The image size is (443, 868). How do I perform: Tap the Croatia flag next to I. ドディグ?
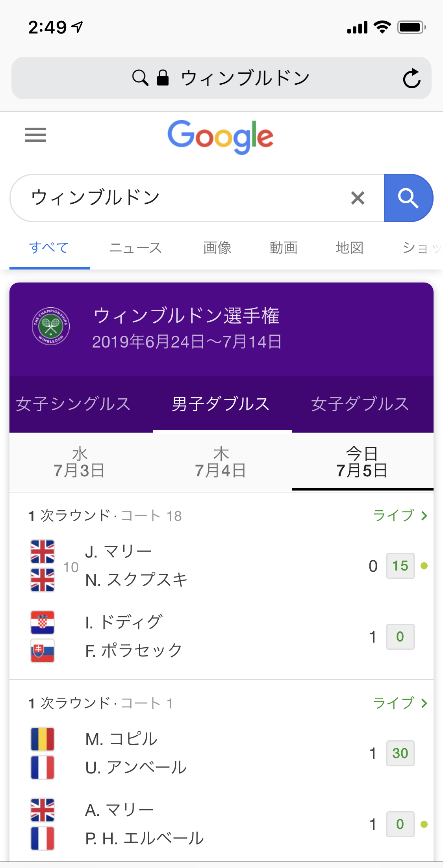[43, 623]
